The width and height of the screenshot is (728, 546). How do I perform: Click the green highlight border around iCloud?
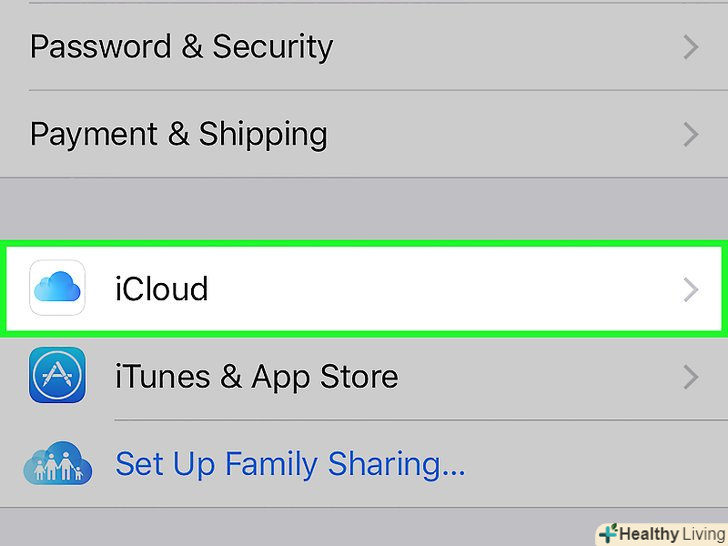coord(364,245)
